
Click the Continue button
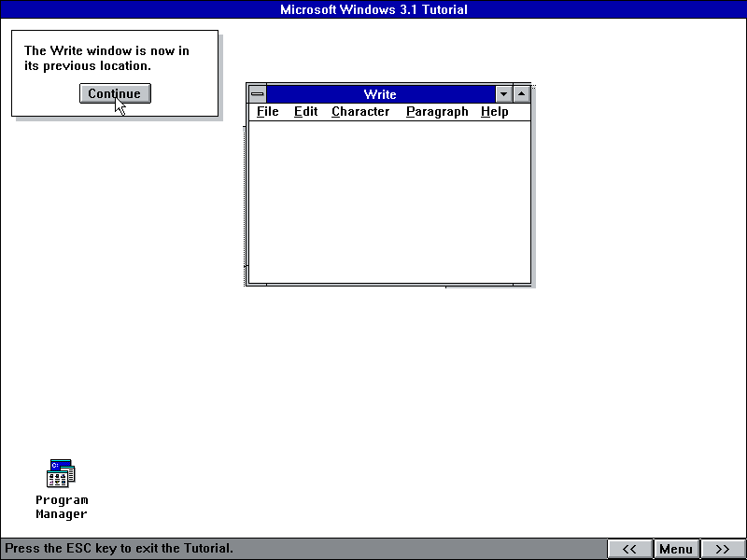pos(115,93)
